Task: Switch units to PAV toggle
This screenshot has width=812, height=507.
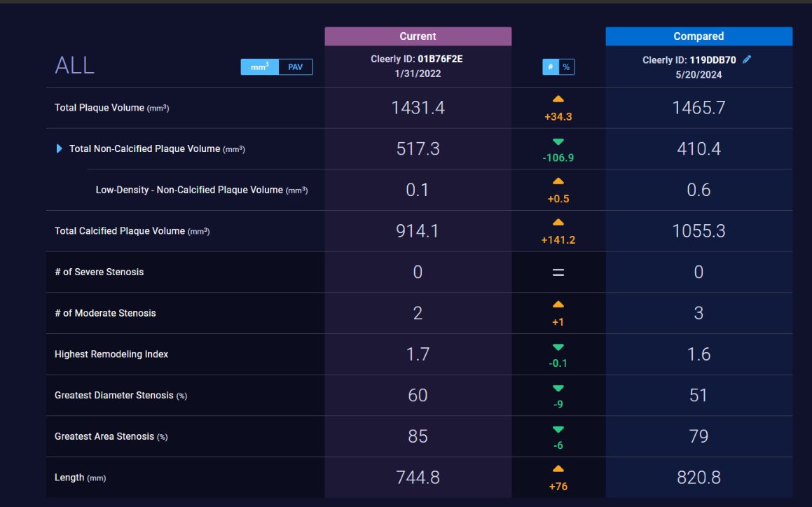Action: pyautogui.click(x=296, y=67)
